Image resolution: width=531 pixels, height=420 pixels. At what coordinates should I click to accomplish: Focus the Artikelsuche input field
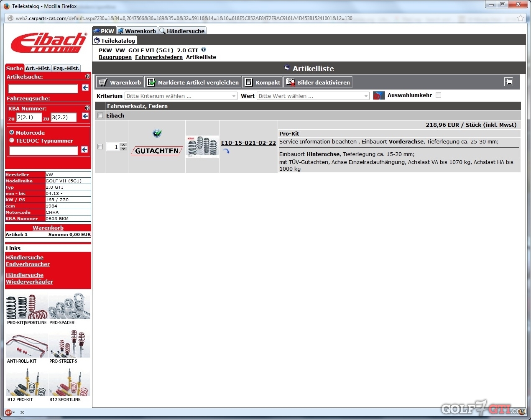[43, 88]
